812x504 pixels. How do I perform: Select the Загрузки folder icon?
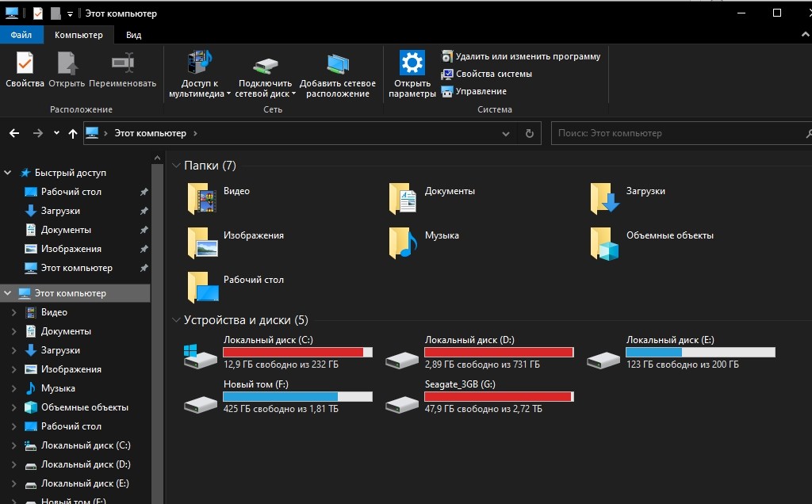click(605, 198)
